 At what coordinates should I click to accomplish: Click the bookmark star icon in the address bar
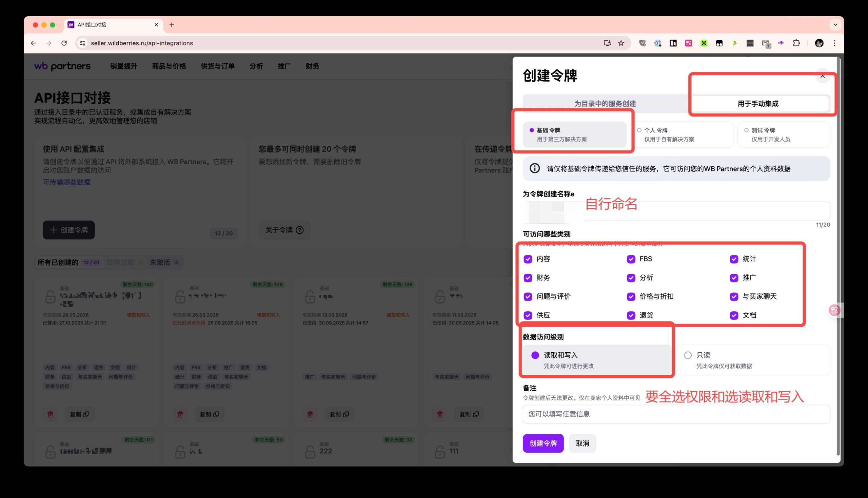click(x=621, y=43)
